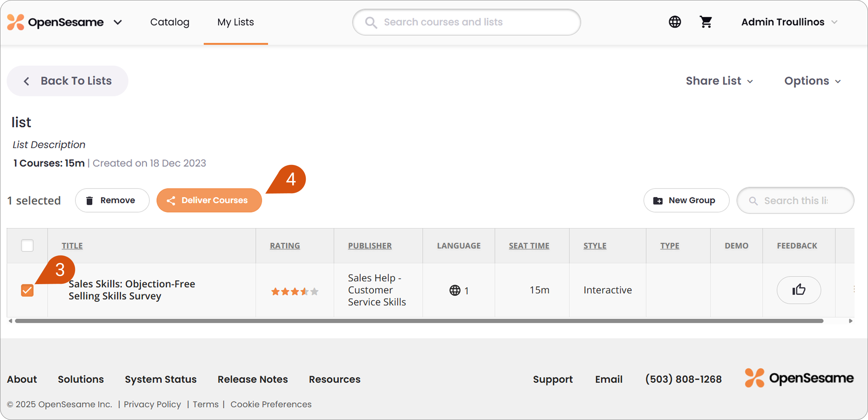Click the Remove button

tap(112, 200)
